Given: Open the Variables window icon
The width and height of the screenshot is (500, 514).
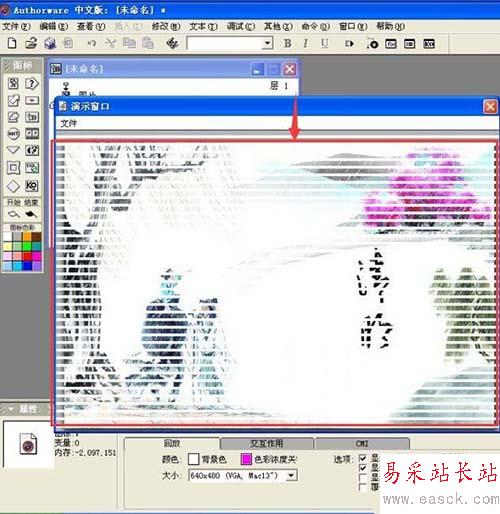Looking at the screenshot, I should [410, 44].
